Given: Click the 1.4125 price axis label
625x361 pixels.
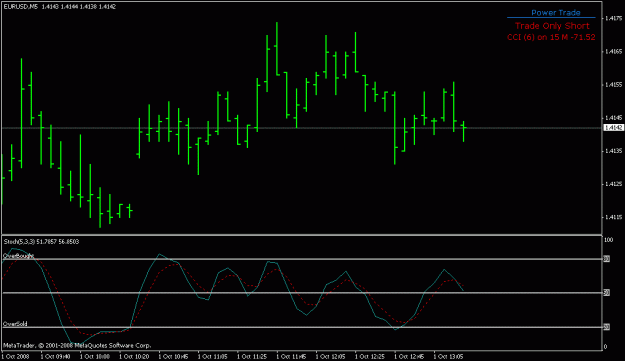Looking at the screenshot, I should coord(613,184).
